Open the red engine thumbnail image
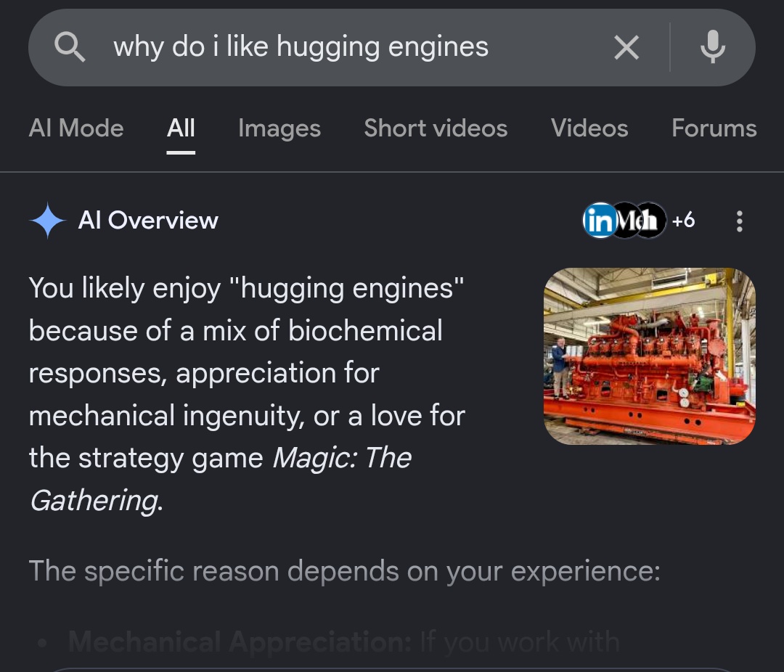Image resolution: width=784 pixels, height=672 pixels. pyautogui.click(x=650, y=356)
